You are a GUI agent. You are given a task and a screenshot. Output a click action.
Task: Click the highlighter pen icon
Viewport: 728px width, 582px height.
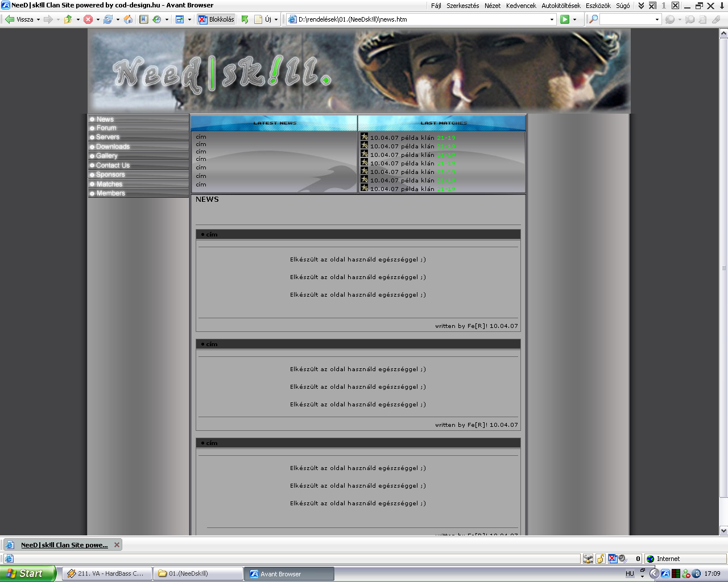716,19
